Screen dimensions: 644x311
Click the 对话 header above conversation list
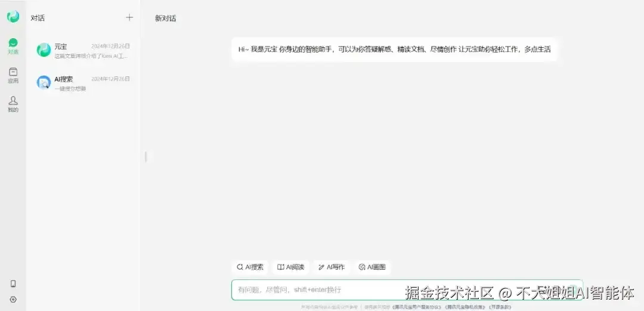(x=38, y=18)
